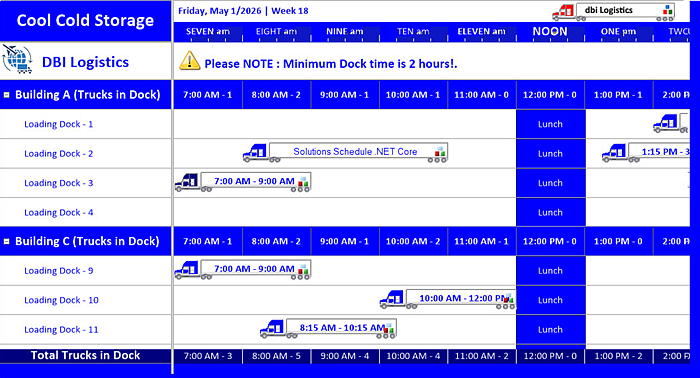700x378 pixels.
Task: Click the SEVEN am time header
Action: tap(208, 32)
